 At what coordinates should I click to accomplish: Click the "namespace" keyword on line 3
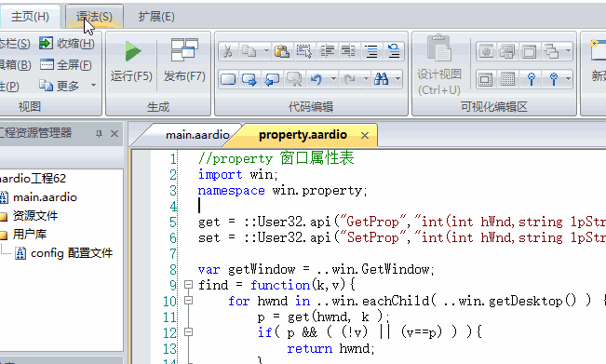click(231, 190)
